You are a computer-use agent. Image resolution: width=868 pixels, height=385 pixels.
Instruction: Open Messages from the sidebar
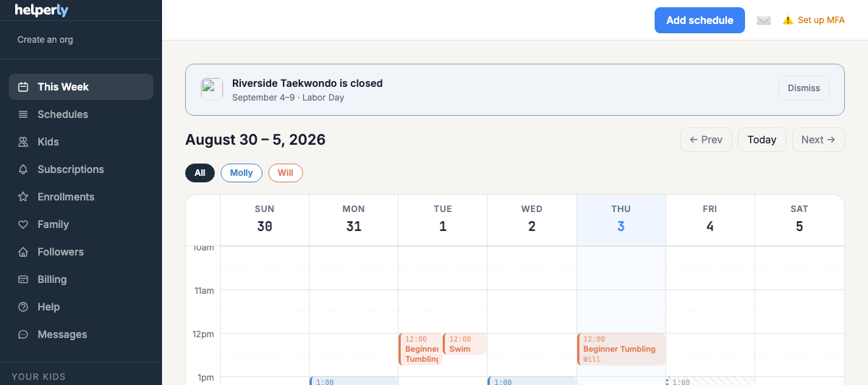[x=81, y=334]
